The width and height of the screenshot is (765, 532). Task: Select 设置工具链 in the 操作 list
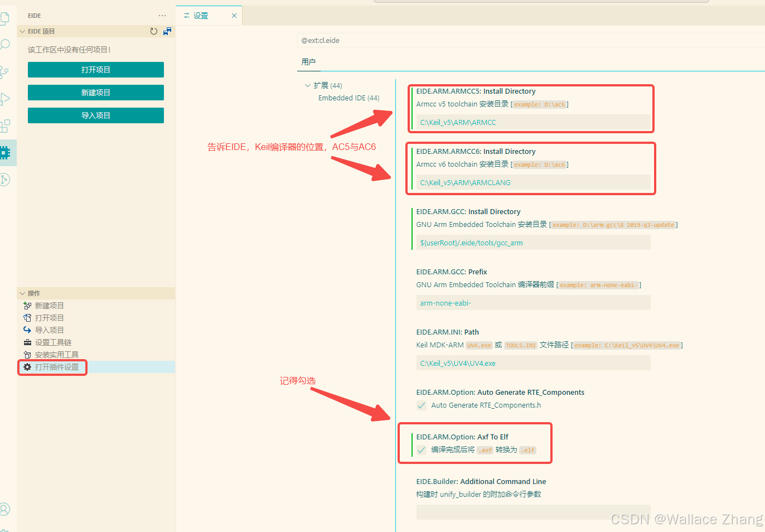click(54, 342)
